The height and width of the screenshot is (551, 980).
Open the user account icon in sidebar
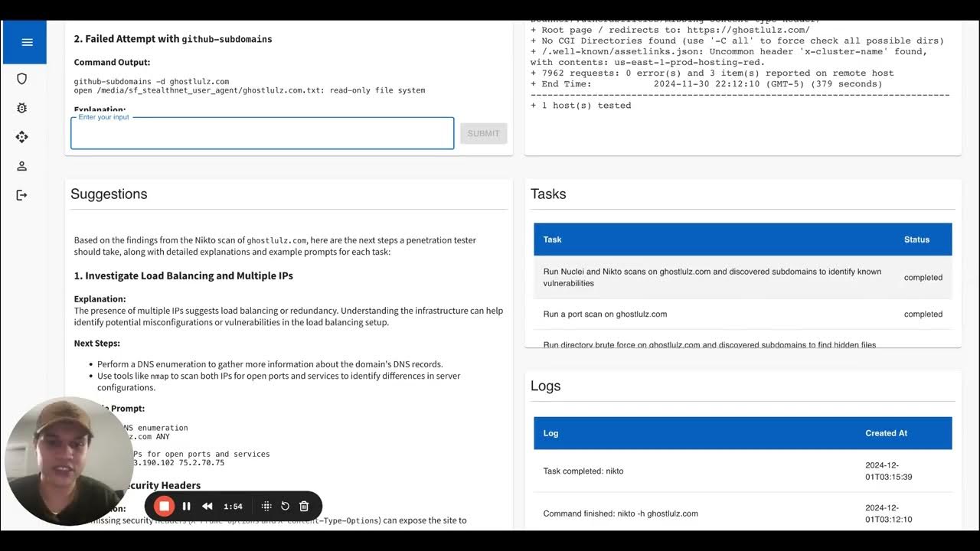(x=22, y=166)
